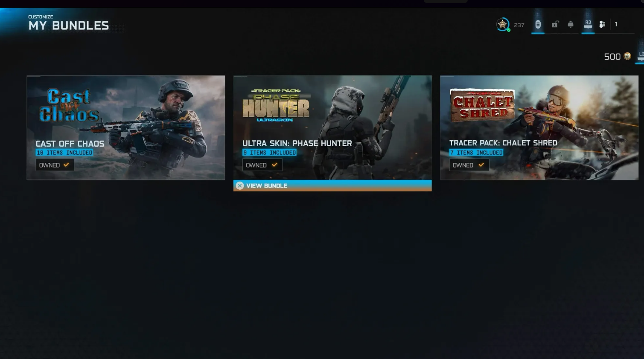644x359 pixels.
Task: Click the '7 Items Included' label
Action: pos(476,153)
